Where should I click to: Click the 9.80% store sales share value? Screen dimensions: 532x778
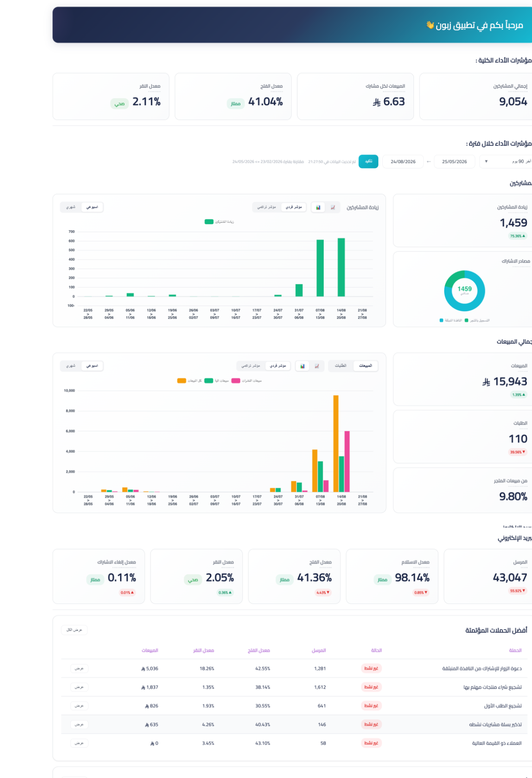click(x=513, y=496)
